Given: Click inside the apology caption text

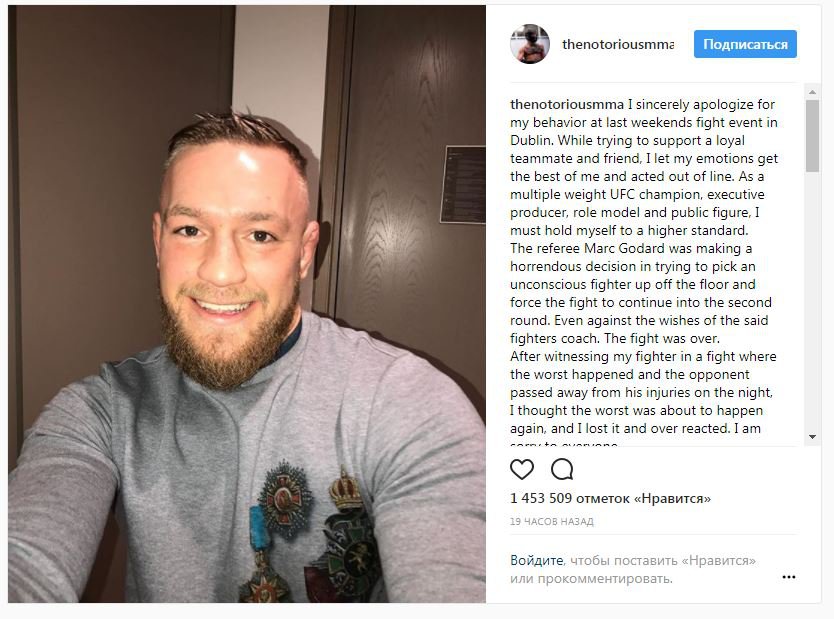Looking at the screenshot, I should pyautogui.click(x=644, y=266).
